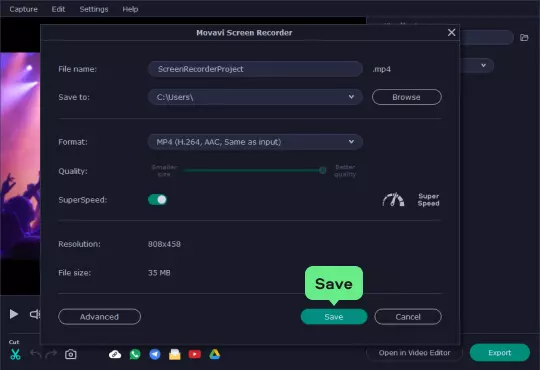Click the concert video preview thumbnail
Screen dimensions: 540x370
click(x=20, y=155)
